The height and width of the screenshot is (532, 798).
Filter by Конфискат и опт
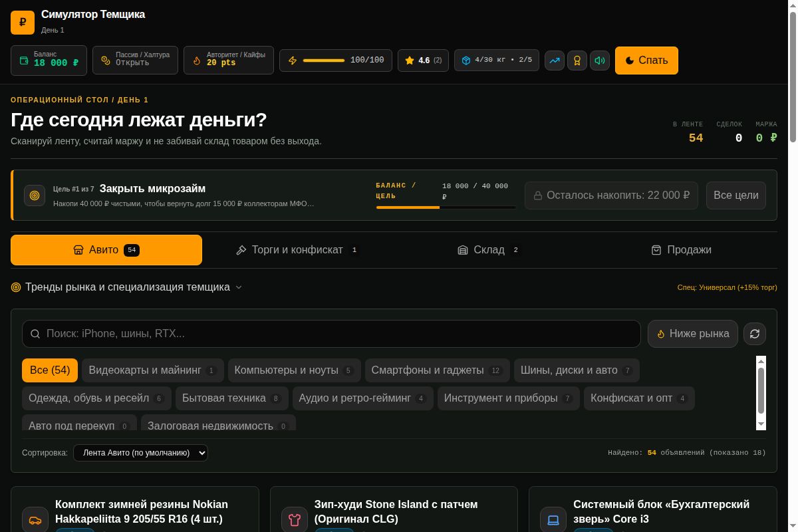coord(639,398)
